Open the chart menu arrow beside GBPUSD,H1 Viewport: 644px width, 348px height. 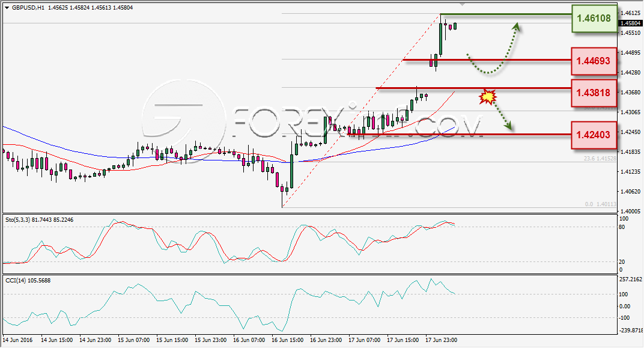click(x=7, y=8)
